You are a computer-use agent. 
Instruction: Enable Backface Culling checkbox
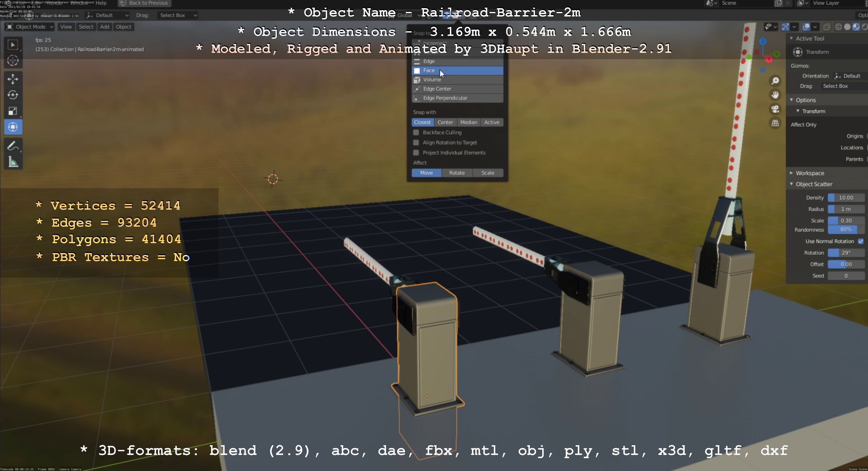click(416, 132)
